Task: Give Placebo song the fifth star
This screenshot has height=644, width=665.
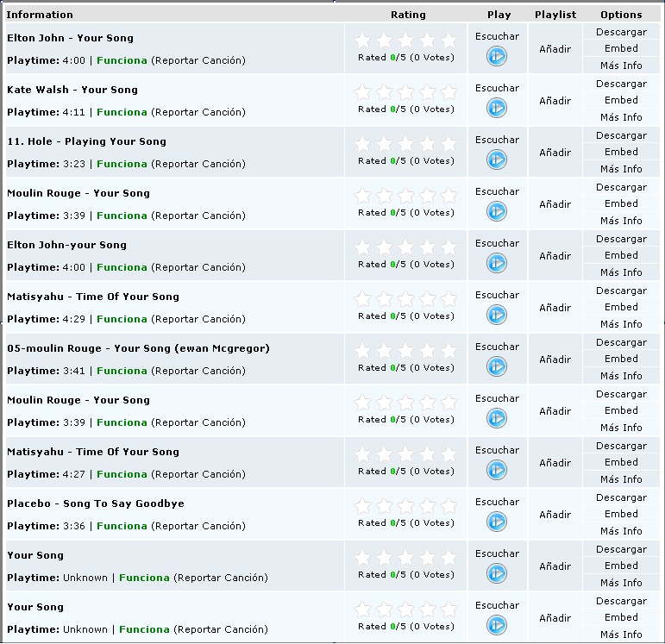Action: (449, 506)
